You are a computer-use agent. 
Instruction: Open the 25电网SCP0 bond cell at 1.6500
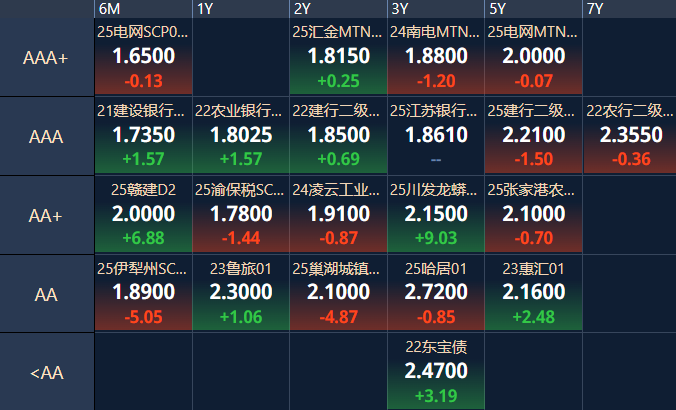coord(143,57)
